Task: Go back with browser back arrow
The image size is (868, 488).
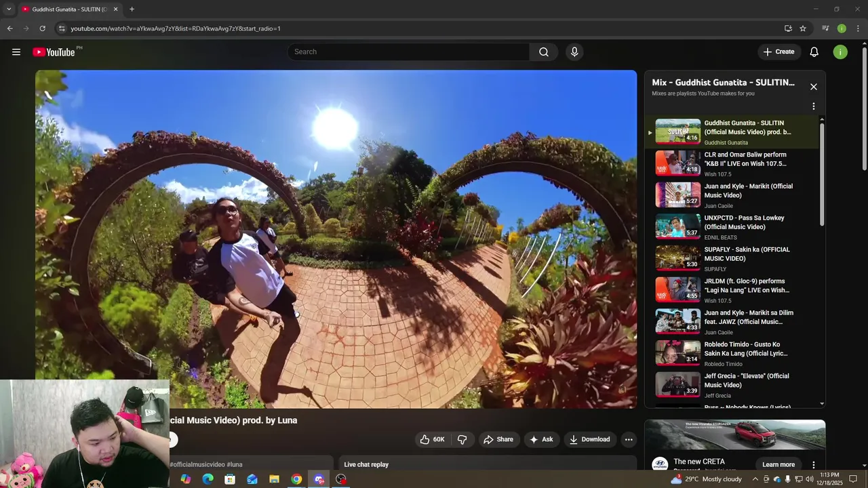Action: tap(9, 28)
